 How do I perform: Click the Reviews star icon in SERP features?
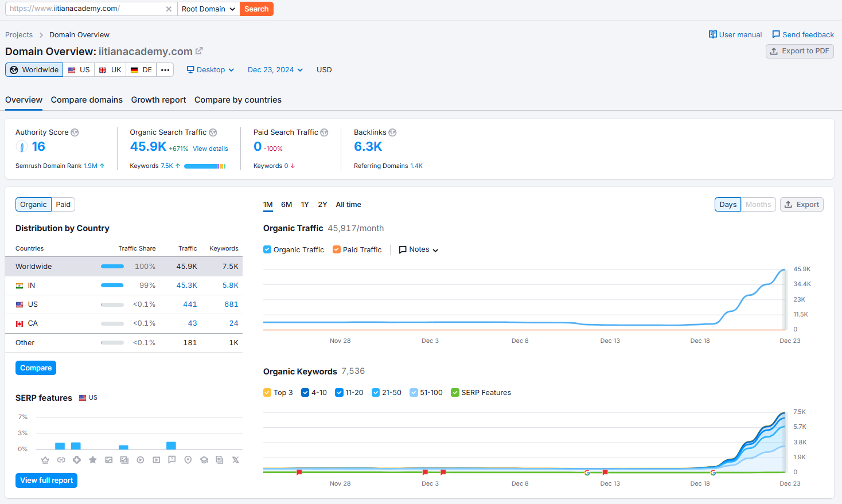(x=92, y=460)
